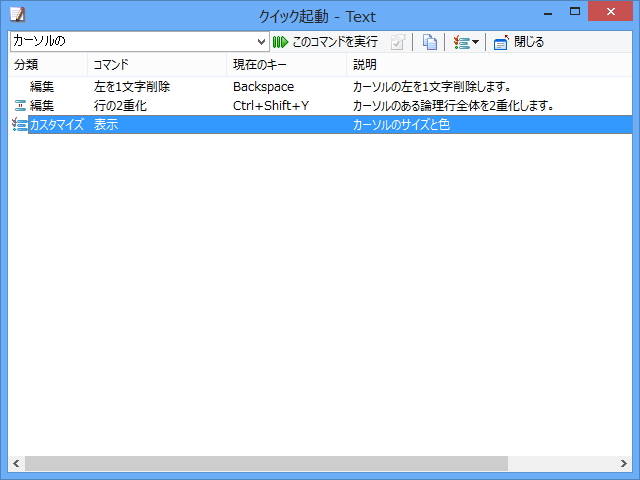Click the Ctrl+Shift+Y key cell

pyautogui.click(x=271, y=106)
